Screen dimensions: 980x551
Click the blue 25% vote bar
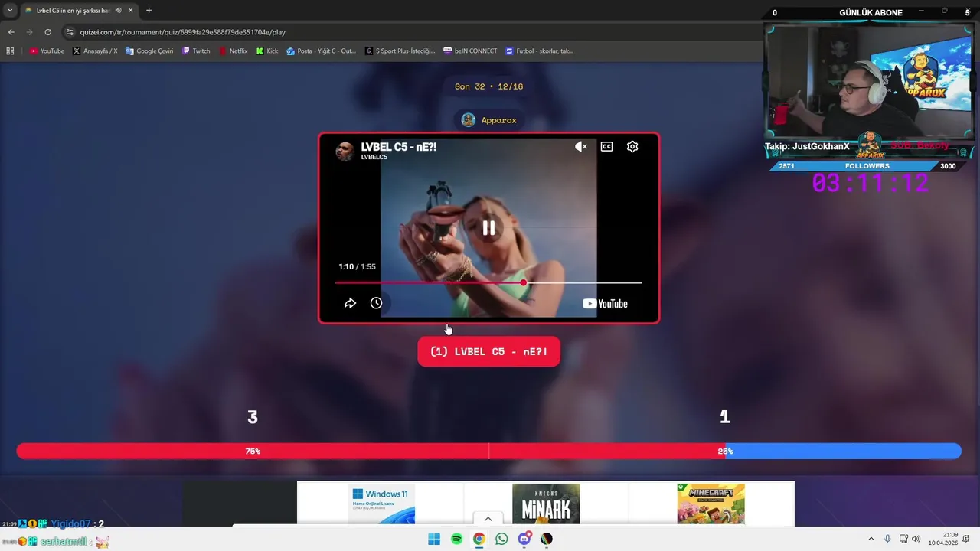point(843,452)
